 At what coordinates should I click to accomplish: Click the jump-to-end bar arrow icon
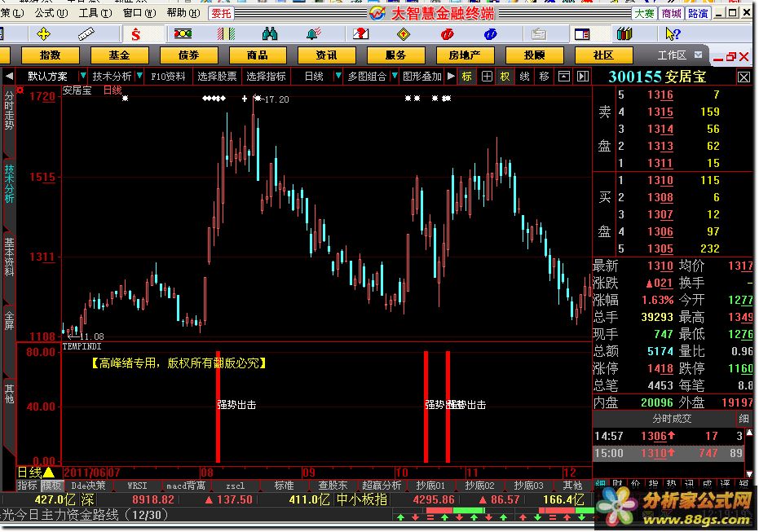point(583,77)
